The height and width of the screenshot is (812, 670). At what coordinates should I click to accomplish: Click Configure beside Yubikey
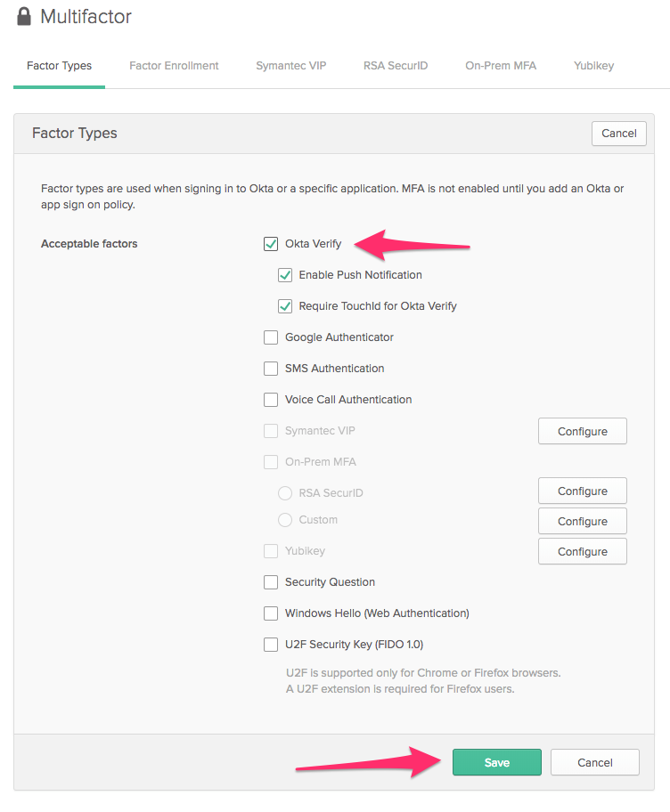582,551
